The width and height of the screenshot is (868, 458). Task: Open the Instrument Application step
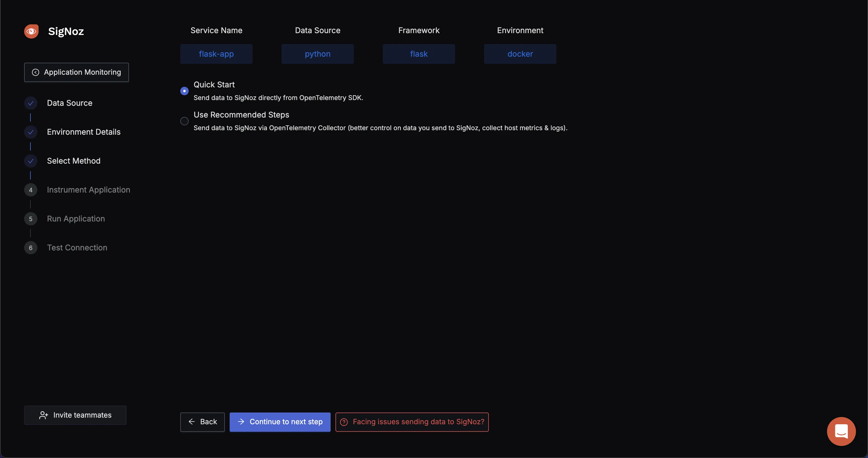89,190
